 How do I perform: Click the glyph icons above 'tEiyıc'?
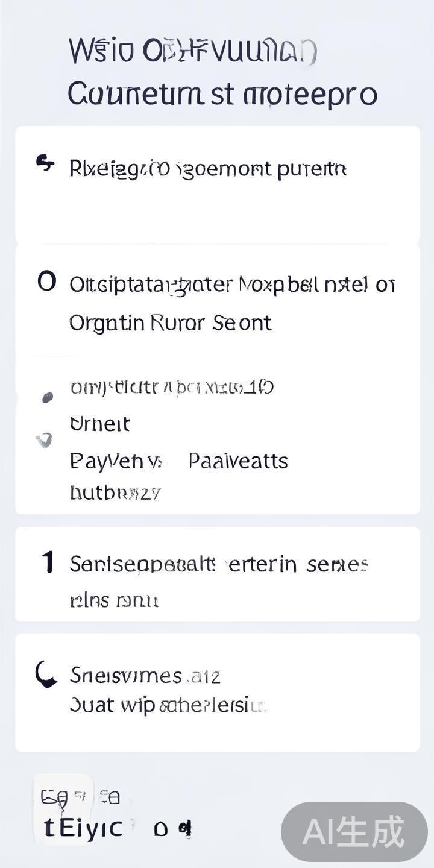coord(80,797)
